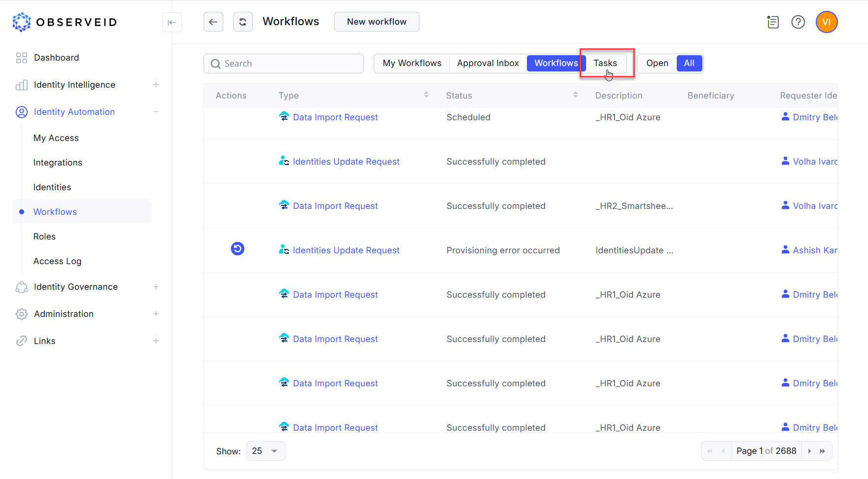Sort by the Type column
Image resolution: width=868 pixels, height=479 pixels.
click(426, 95)
